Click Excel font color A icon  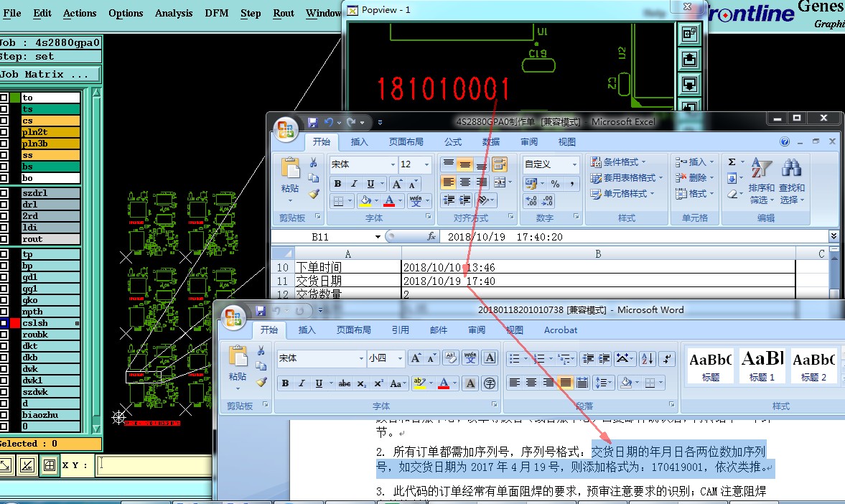[x=390, y=201]
